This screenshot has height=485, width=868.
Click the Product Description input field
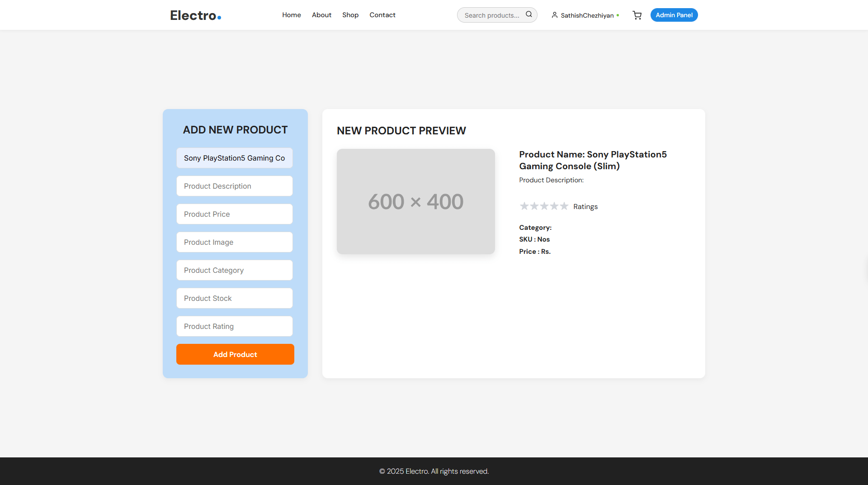tap(235, 186)
